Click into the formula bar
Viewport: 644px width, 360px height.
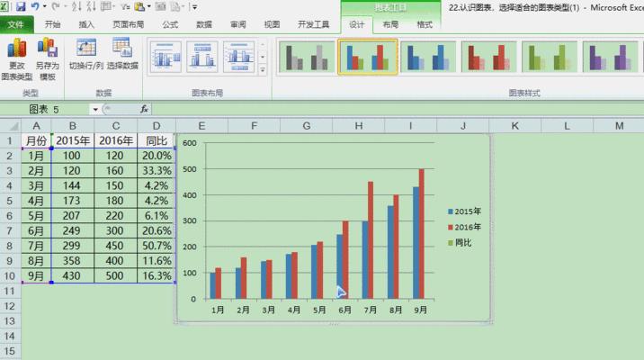pos(397,109)
